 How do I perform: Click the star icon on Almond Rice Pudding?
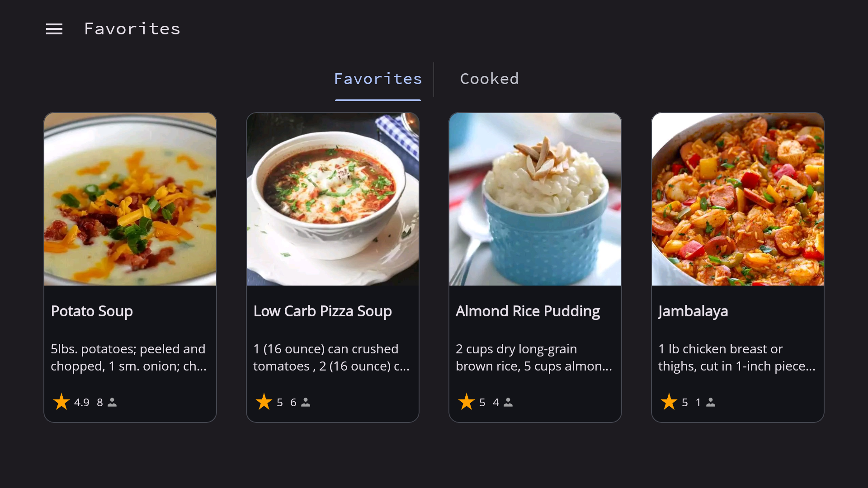[x=466, y=402]
